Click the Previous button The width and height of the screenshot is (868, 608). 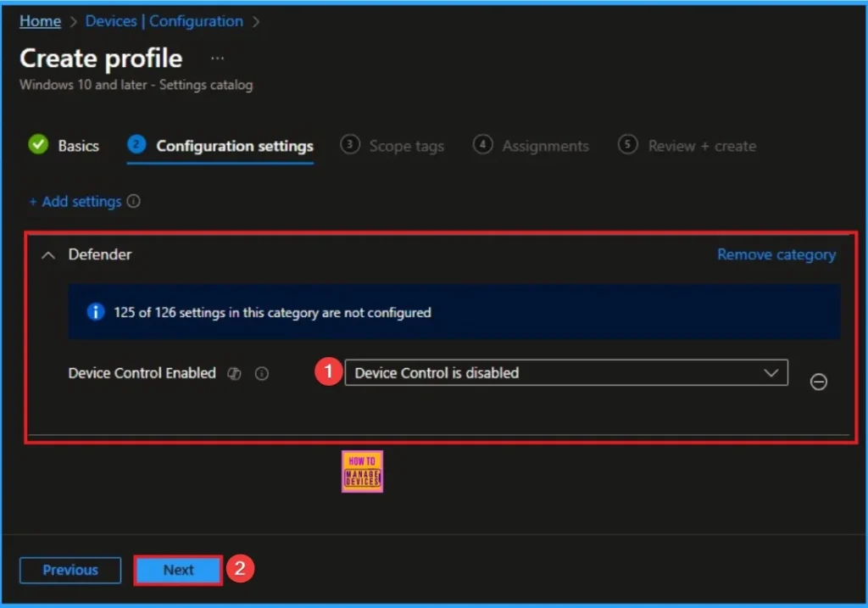point(70,570)
